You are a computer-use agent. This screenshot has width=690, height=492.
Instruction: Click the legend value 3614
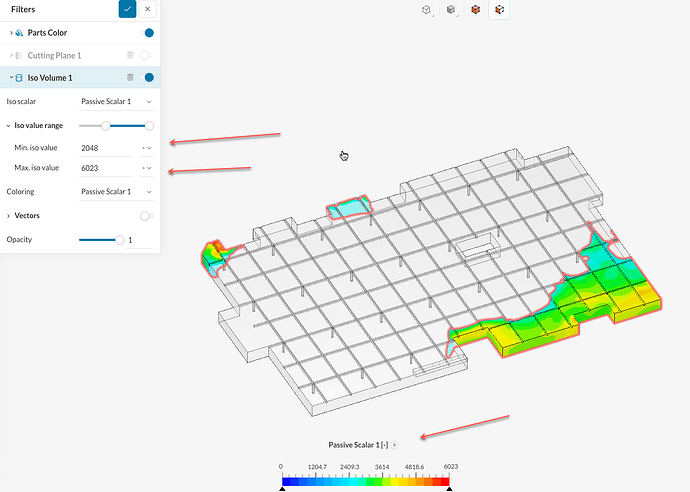point(382,466)
